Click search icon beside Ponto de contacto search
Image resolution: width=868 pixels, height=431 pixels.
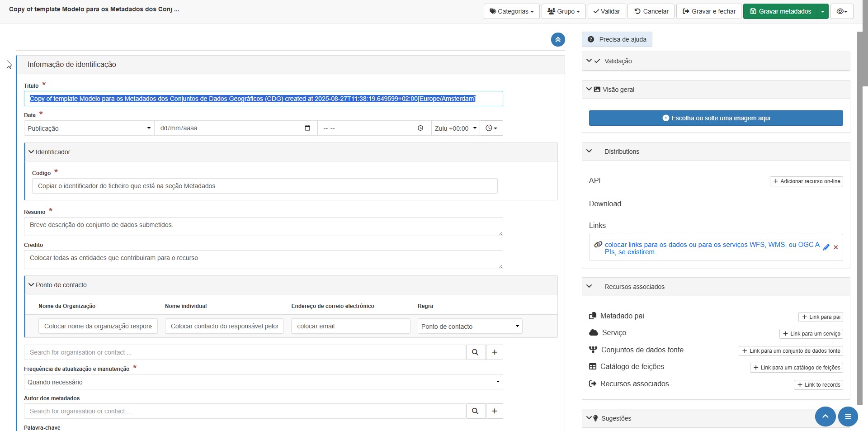click(x=475, y=352)
